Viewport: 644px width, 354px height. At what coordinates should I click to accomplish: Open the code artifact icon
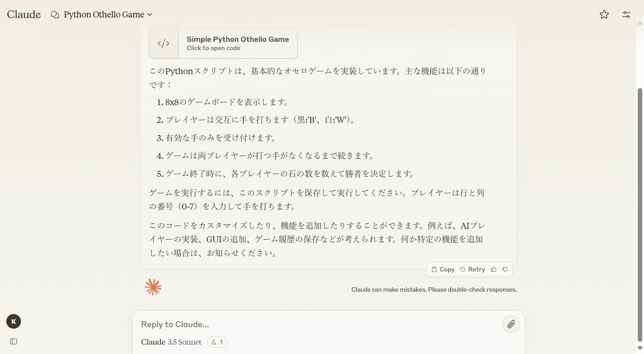click(x=163, y=44)
